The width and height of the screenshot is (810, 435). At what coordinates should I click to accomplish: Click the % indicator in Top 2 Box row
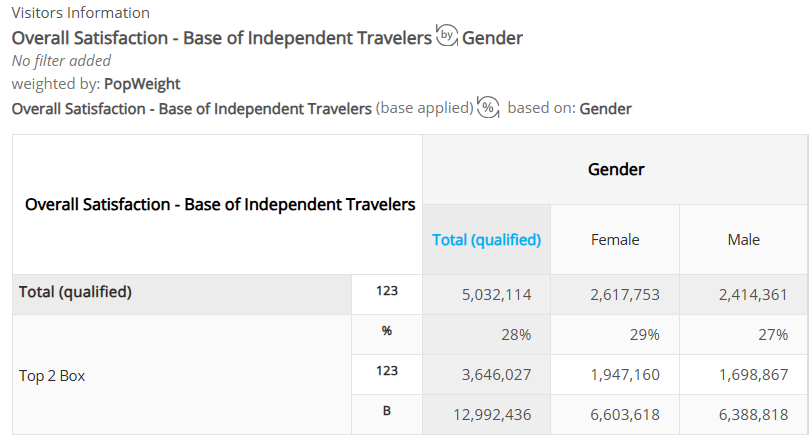point(387,331)
